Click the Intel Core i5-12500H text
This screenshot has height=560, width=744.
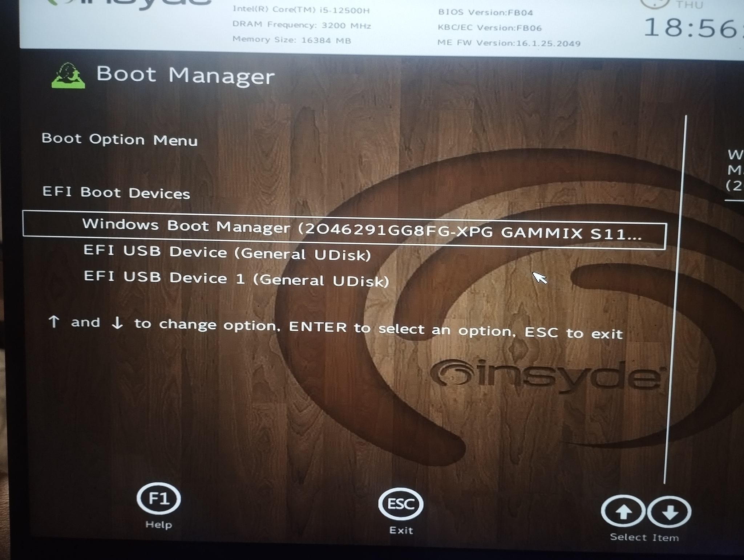tap(301, 10)
